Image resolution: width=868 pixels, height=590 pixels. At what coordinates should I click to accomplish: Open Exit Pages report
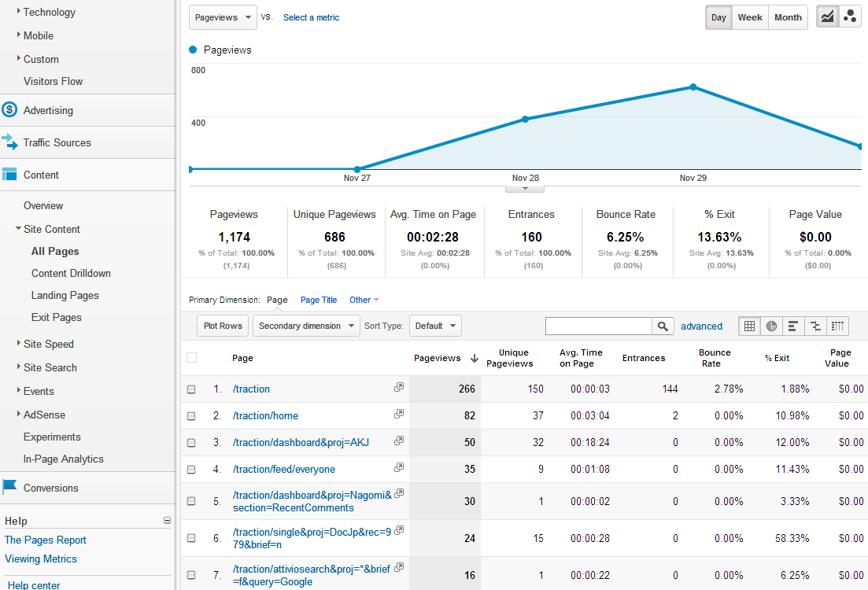[57, 318]
